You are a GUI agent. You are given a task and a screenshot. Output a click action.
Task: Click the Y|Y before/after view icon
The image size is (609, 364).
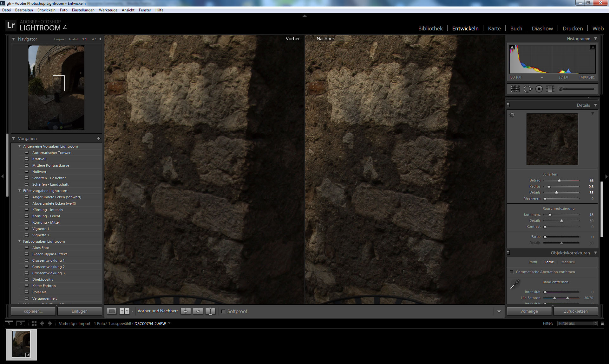pyautogui.click(x=124, y=311)
